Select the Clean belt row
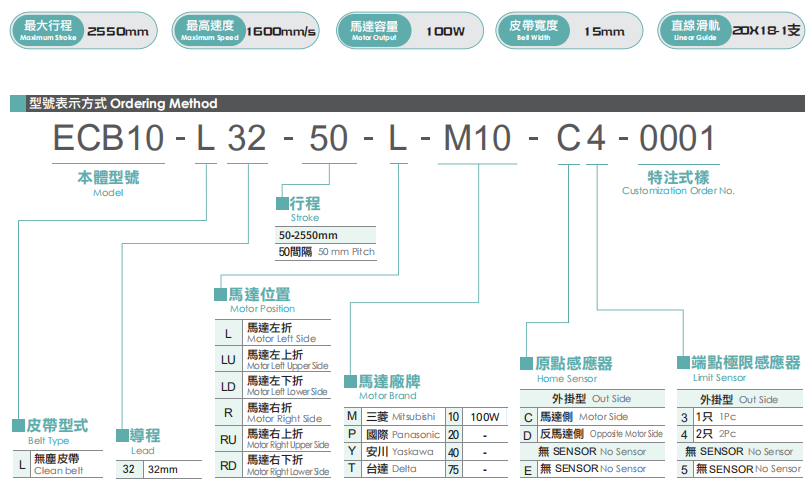Image resolution: width=812 pixels, height=487 pixels. point(58,464)
